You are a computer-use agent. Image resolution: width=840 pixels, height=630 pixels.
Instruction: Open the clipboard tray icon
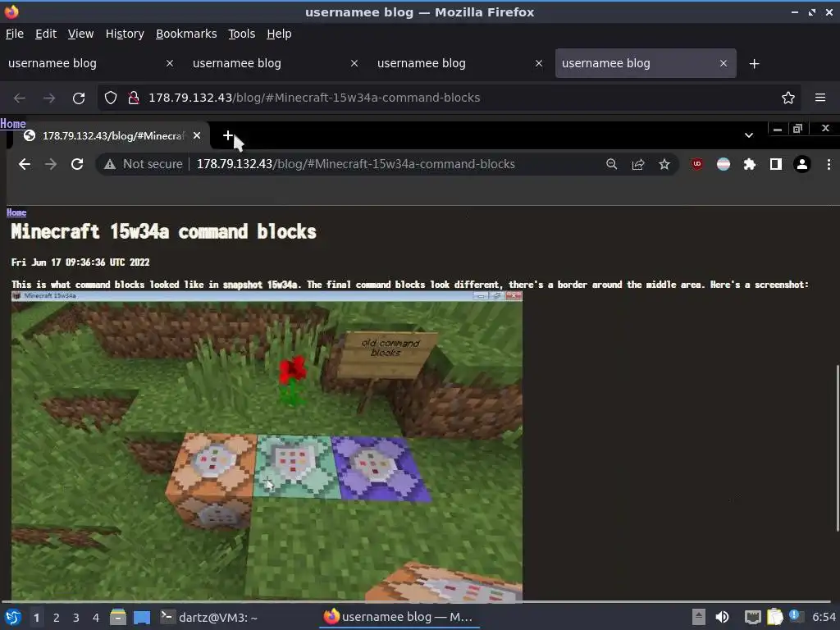pyautogui.click(x=775, y=617)
